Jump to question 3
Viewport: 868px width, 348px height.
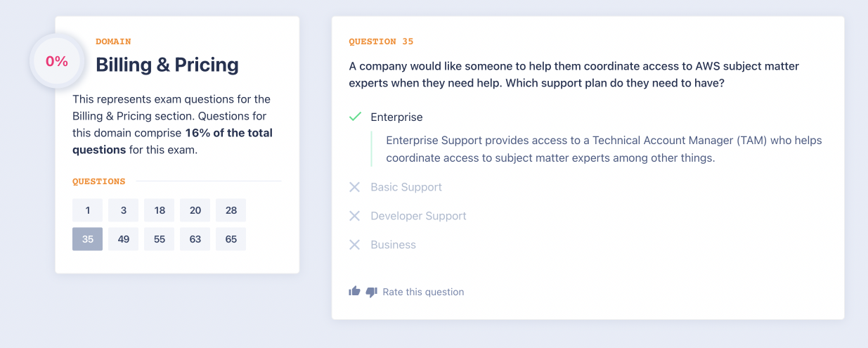[x=123, y=210]
